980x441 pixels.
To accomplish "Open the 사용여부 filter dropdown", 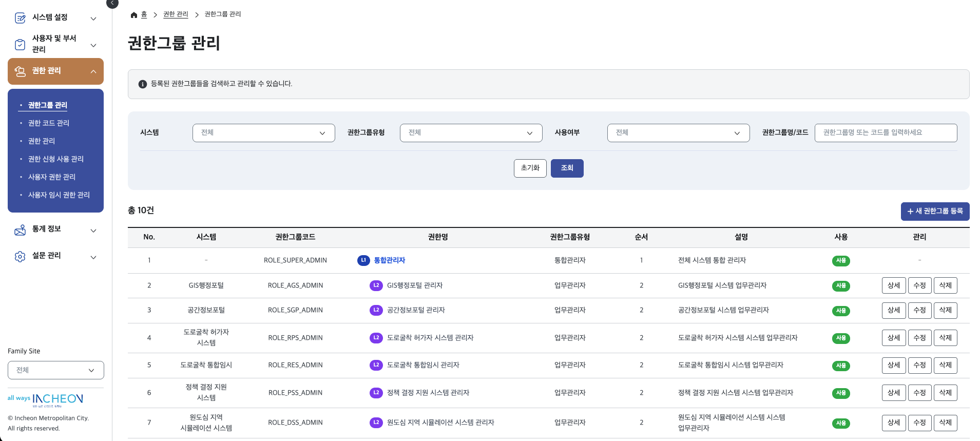I will coord(678,133).
